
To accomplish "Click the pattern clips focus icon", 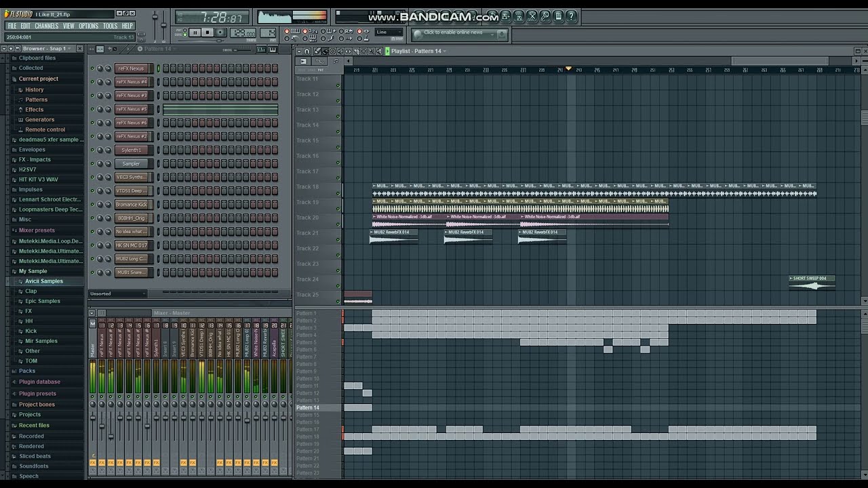I will [336, 62].
